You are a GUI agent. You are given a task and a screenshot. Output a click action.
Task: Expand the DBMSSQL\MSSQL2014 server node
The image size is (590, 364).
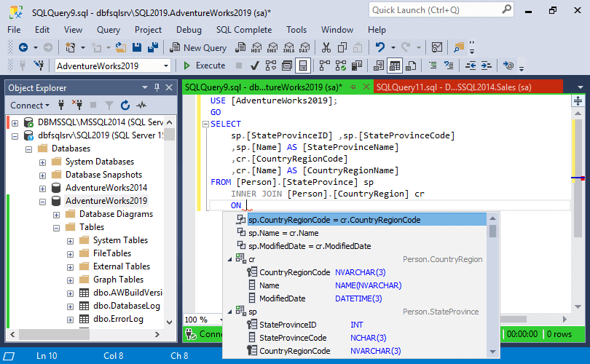(x=15, y=123)
